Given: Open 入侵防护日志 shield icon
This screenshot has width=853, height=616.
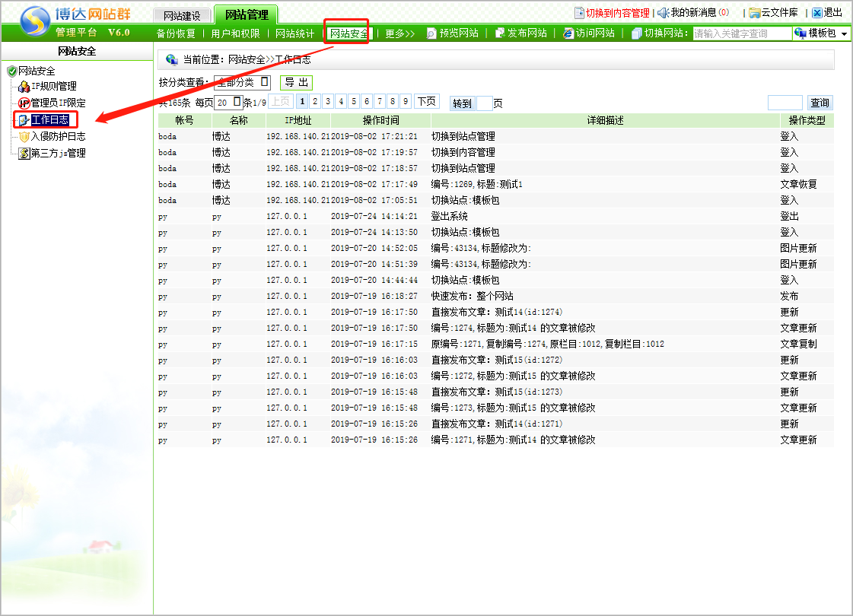Looking at the screenshot, I should (24, 137).
